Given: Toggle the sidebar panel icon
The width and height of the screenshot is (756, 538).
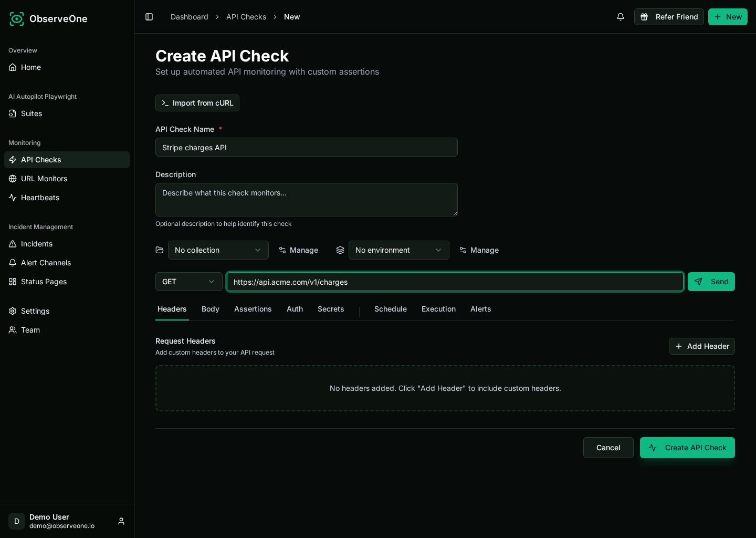Looking at the screenshot, I should tap(149, 17).
